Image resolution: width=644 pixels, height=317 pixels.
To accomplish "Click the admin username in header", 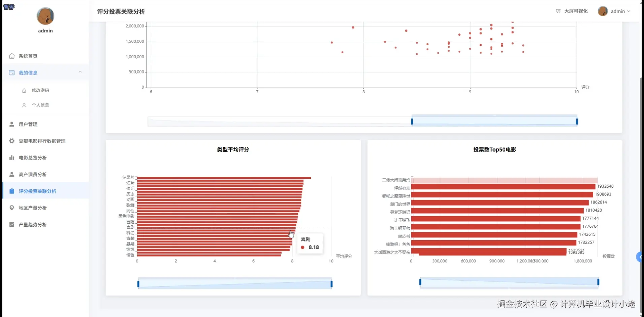I will pyautogui.click(x=618, y=11).
